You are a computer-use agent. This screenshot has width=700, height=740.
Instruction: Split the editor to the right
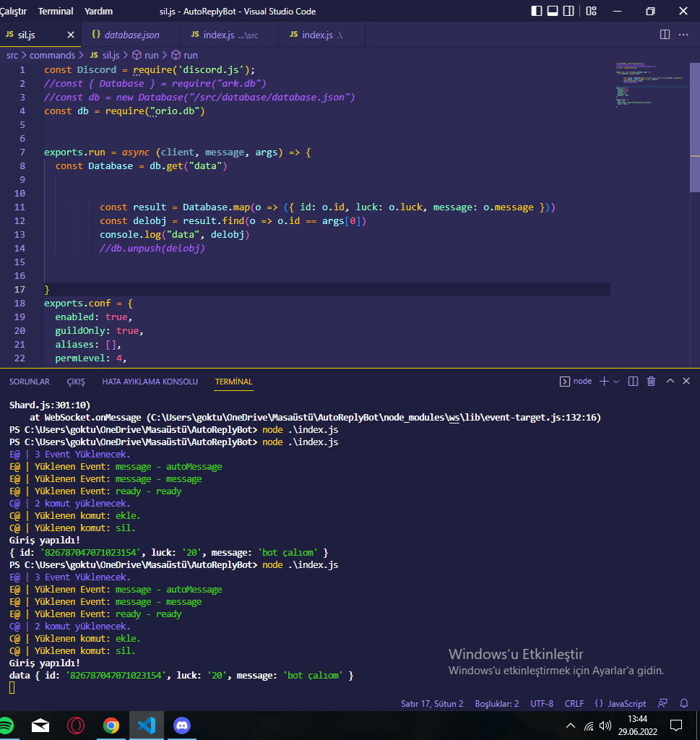[665, 35]
